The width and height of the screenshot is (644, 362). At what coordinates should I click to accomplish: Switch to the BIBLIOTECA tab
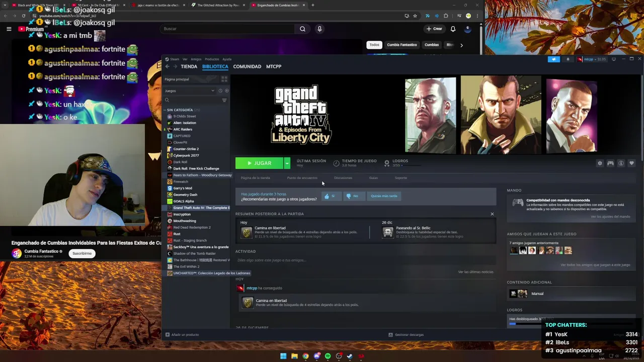tap(215, 66)
